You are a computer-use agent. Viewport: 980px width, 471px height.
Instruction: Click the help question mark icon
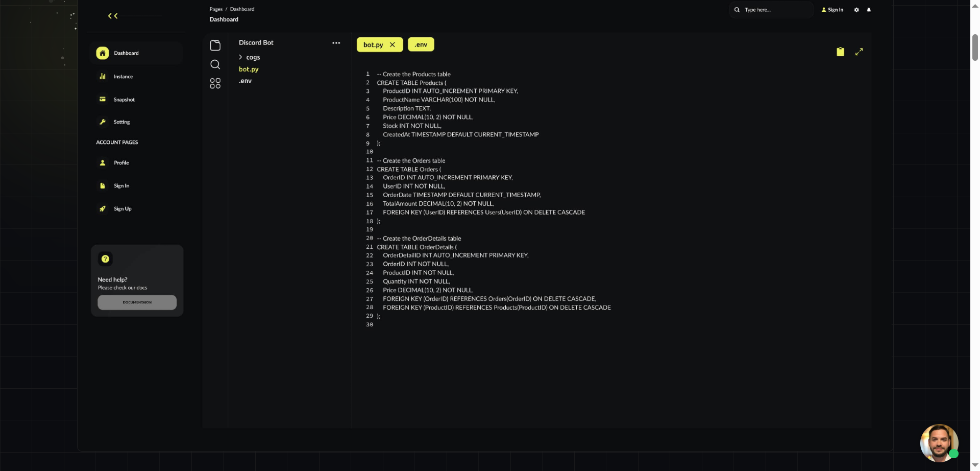(105, 258)
